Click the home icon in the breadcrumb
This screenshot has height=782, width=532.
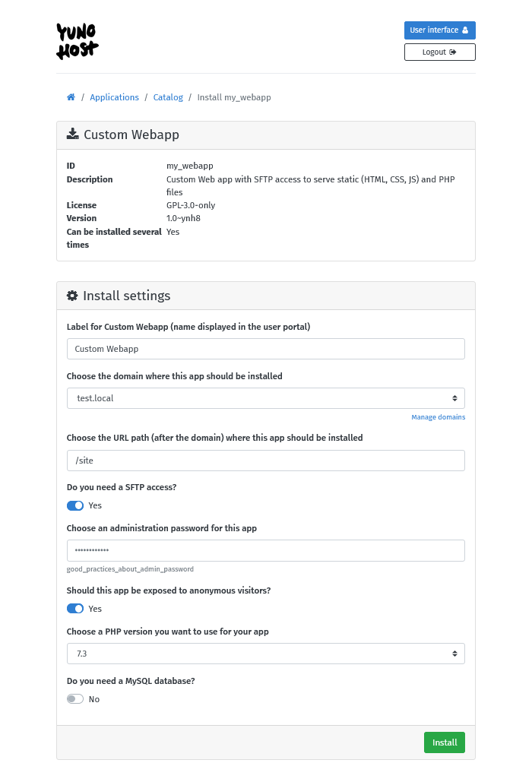click(70, 97)
